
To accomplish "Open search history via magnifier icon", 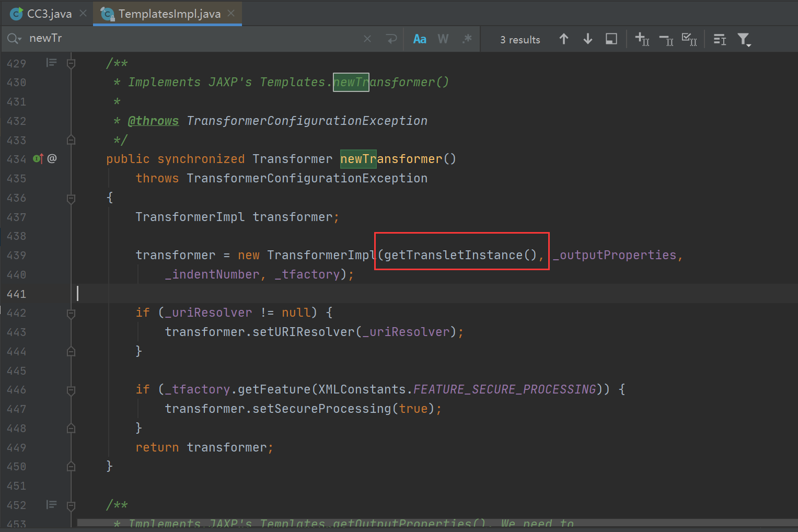I will coord(14,39).
